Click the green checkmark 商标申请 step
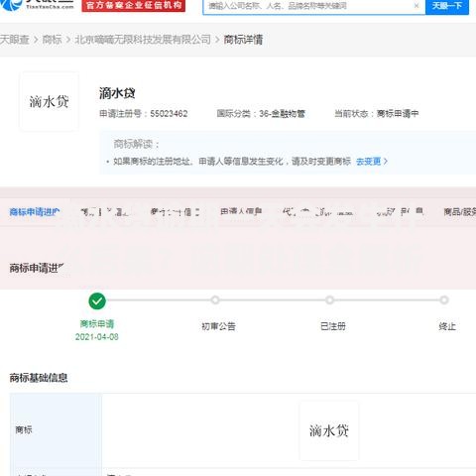The width and height of the screenshot is (476, 476). pos(97,300)
